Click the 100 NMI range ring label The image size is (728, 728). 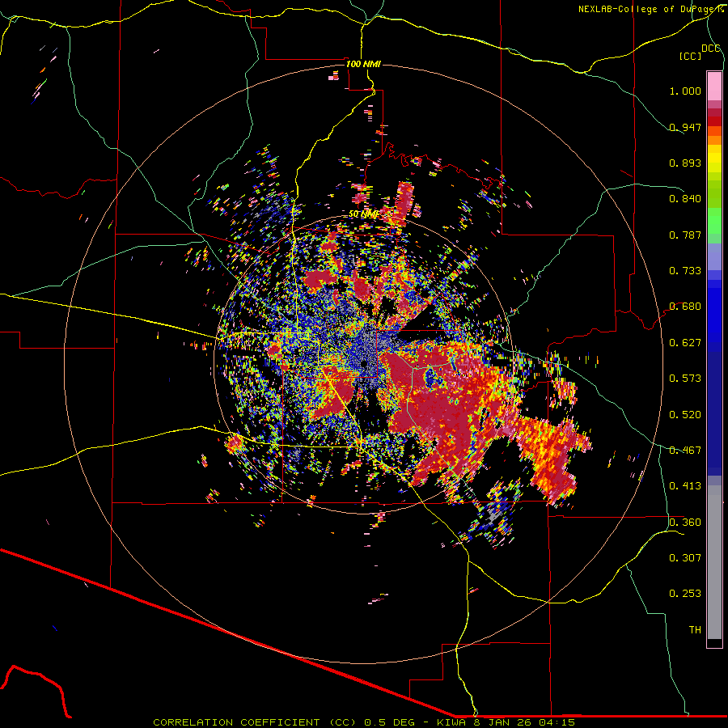click(363, 64)
